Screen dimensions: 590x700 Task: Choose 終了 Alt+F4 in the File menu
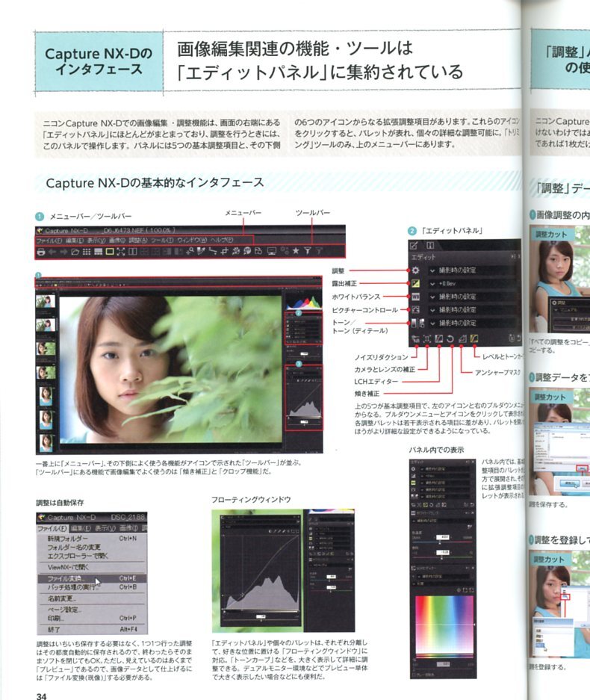(x=92, y=629)
